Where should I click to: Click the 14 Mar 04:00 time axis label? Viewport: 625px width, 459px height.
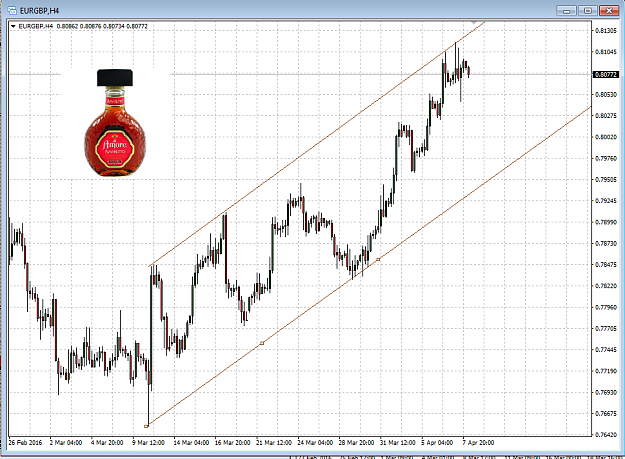[x=191, y=443]
